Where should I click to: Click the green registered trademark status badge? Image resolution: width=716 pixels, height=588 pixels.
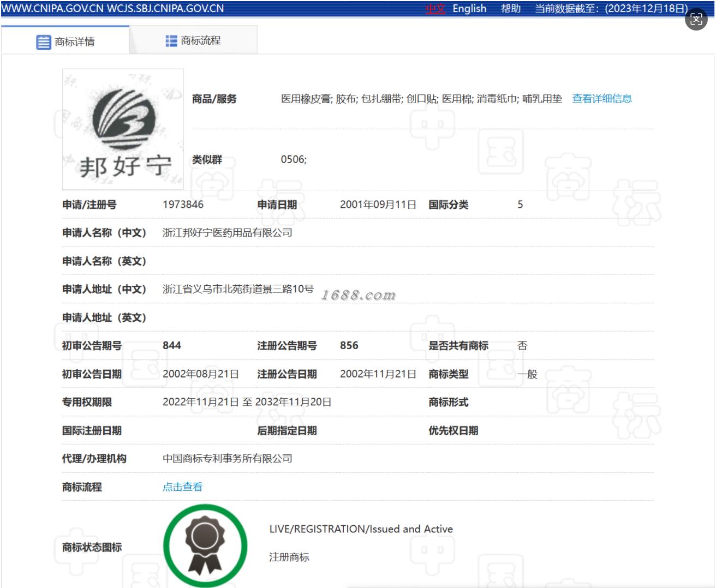[205, 545]
